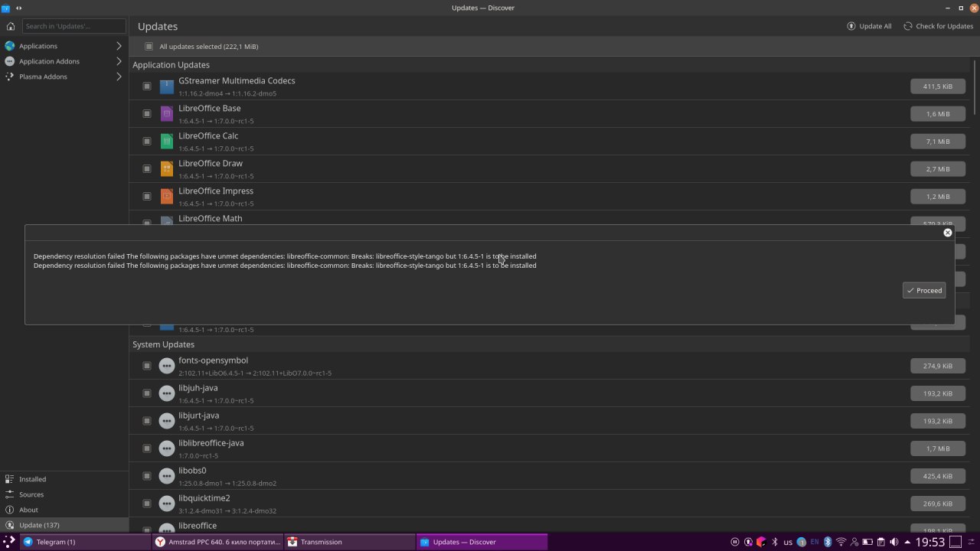Close the dependency error message
The height and width of the screenshot is (551, 980).
tap(948, 233)
